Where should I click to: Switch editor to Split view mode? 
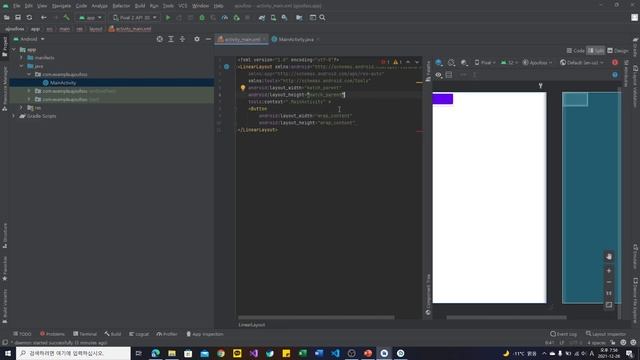596,51
